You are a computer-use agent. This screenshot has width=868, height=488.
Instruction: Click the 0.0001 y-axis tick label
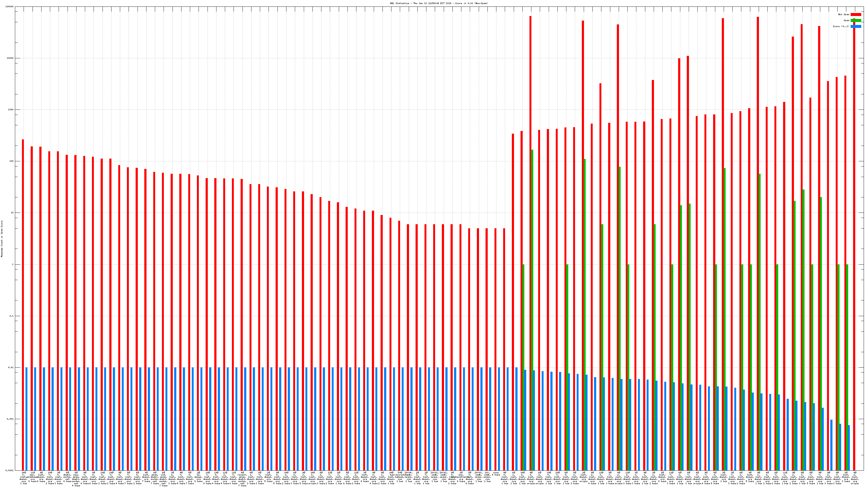click(x=10, y=470)
